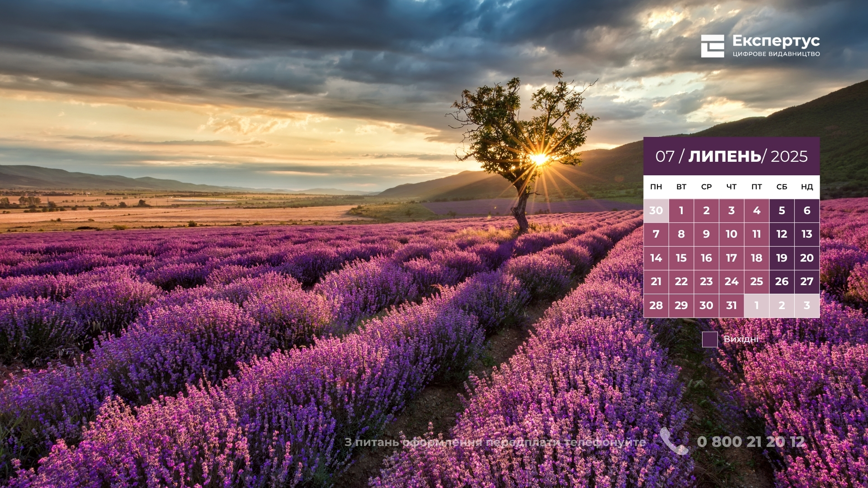Select July 22 in the calendar
868x488 pixels.
[x=681, y=282]
